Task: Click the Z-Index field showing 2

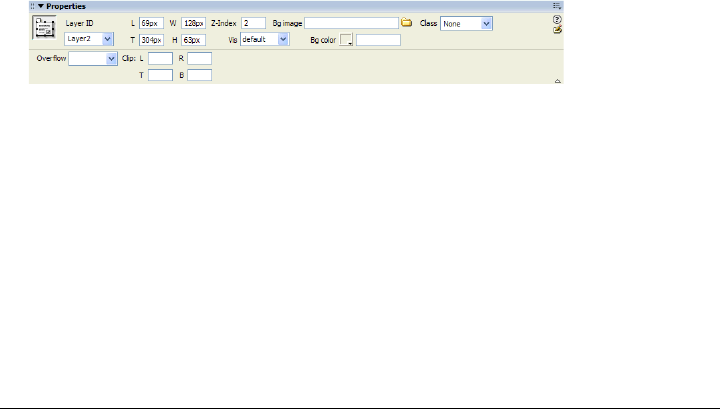Action: click(253, 23)
